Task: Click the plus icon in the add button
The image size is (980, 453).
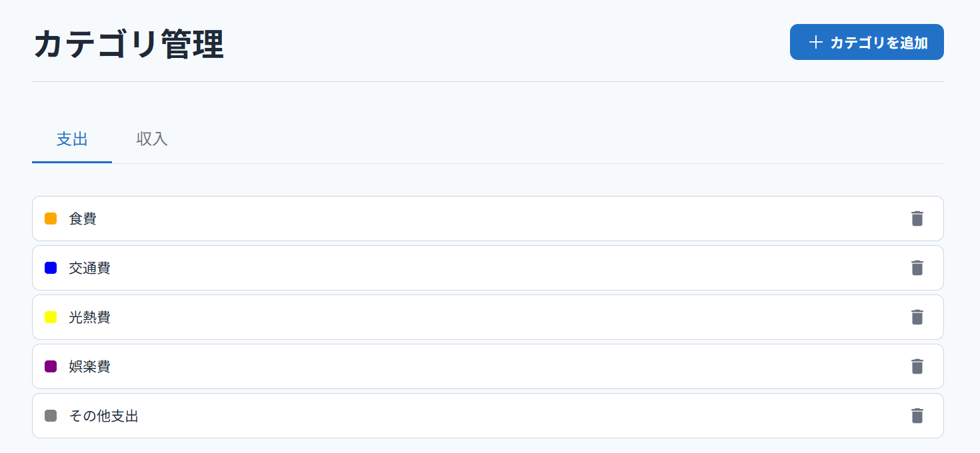Action: (x=815, y=42)
